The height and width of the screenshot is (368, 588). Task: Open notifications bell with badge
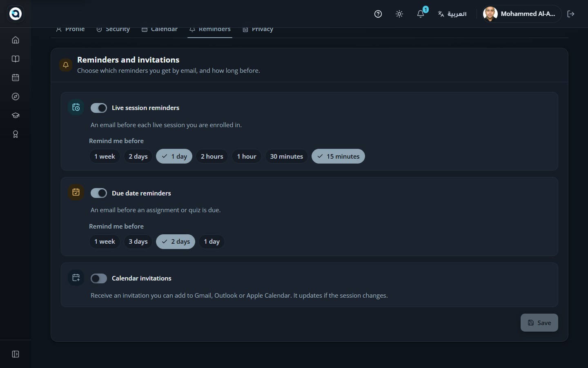point(421,13)
